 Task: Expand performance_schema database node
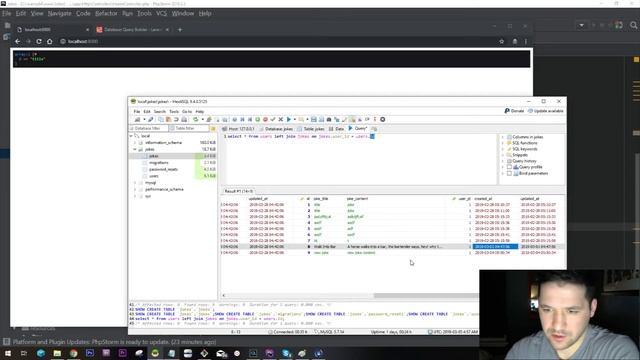tap(135, 189)
